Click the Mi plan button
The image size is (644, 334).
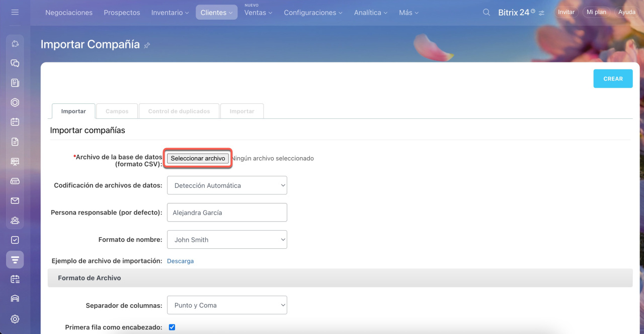596,12
